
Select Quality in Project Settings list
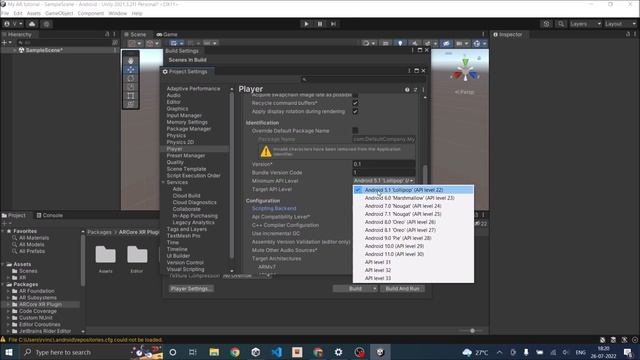tap(175, 162)
